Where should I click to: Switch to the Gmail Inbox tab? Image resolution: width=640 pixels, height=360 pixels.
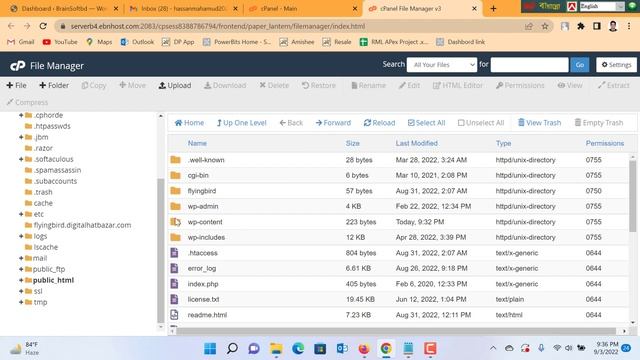tap(184, 8)
